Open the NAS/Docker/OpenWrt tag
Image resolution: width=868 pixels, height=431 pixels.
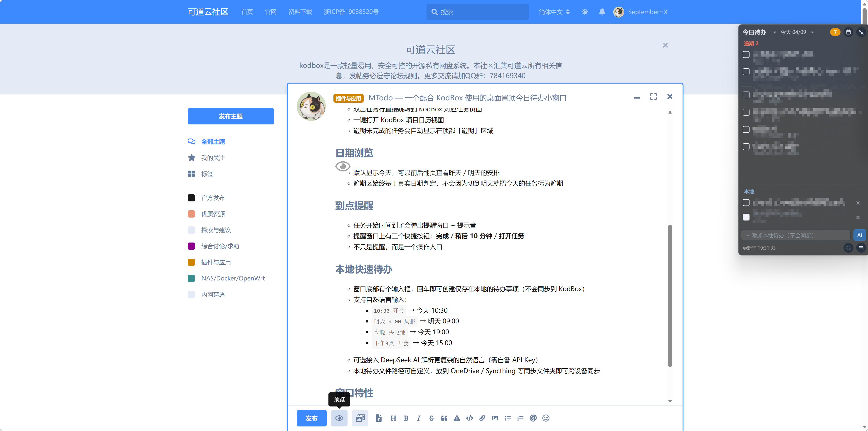(x=233, y=278)
